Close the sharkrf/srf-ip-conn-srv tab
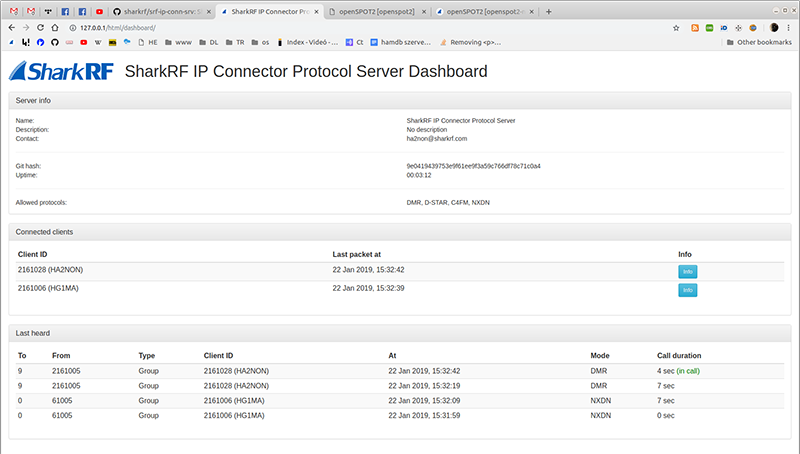Screen dimensions: 800x454 [x=209, y=11]
